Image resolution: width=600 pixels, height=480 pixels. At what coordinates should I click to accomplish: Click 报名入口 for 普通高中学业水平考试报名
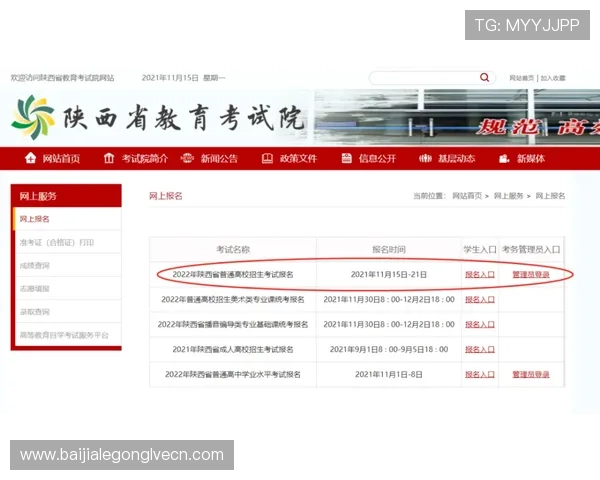(x=480, y=374)
